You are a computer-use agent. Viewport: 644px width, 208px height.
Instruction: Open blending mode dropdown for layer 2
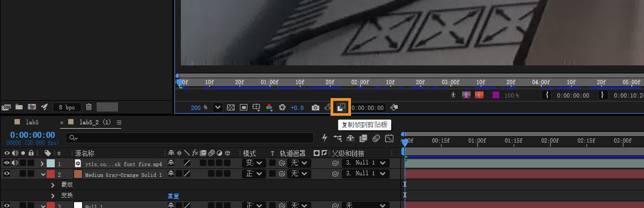254,174
